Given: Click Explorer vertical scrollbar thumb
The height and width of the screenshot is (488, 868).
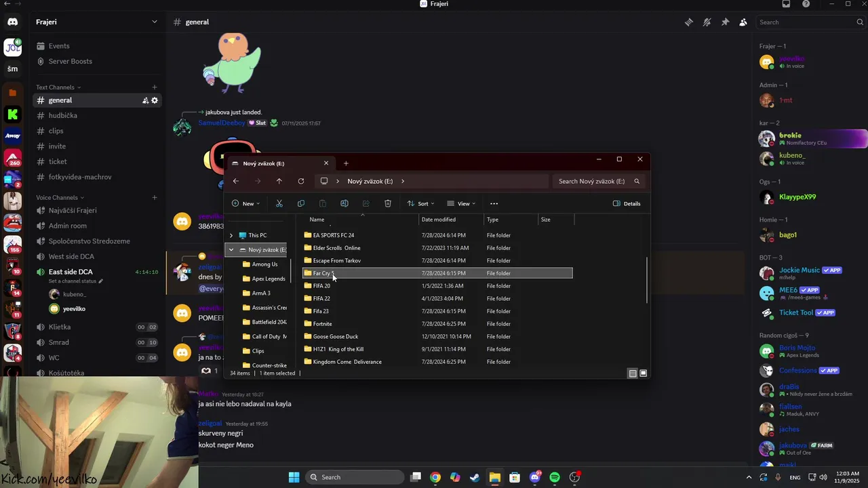Looking at the screenshot, I should (x=647, y=281).
